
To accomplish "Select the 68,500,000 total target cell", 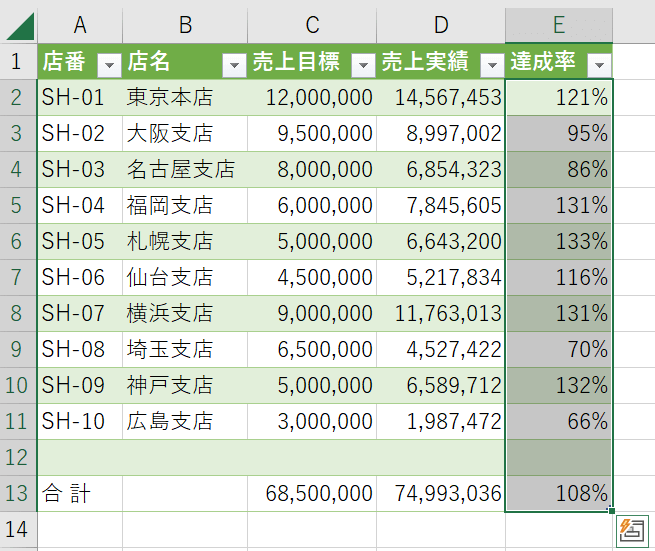I will pyautogui.click(x=312, y=493).
